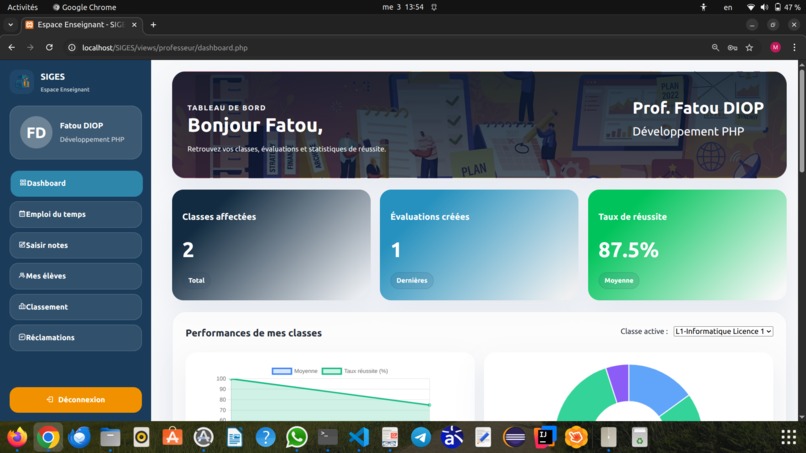Select the Taux de réussite card
The width and height of the screenshot is (806, 453).
[x=687, y=245]
